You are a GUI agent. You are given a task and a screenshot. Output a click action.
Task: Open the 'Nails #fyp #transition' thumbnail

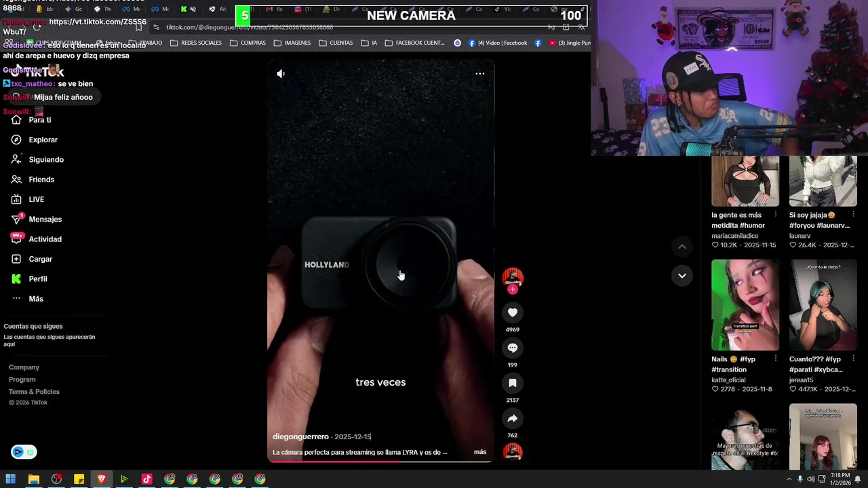(745, 305)
